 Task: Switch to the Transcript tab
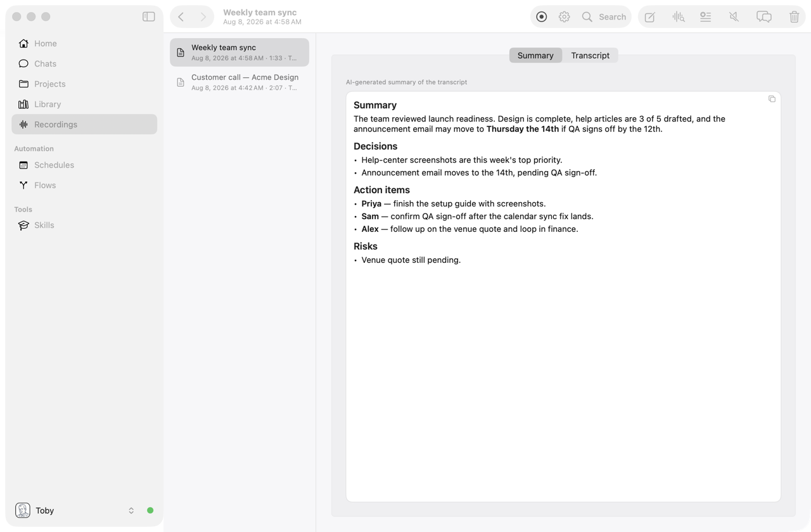pyautogui.click(x=591, y=55)
